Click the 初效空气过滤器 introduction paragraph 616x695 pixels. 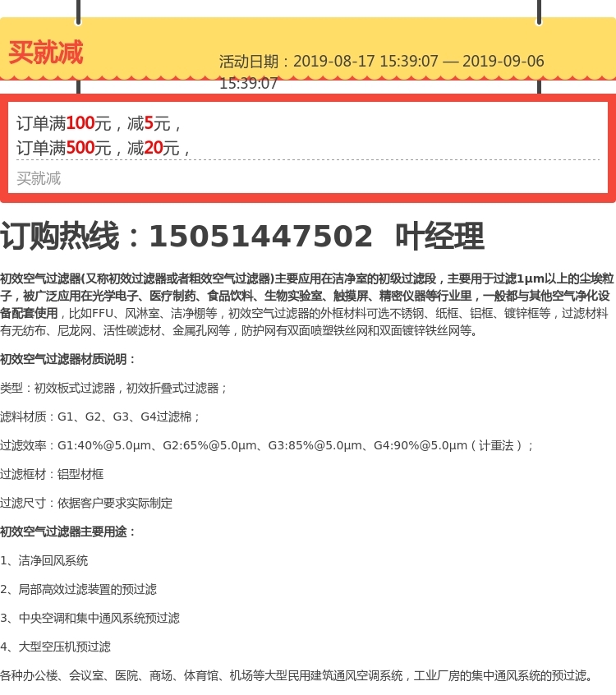click(307, 305)
